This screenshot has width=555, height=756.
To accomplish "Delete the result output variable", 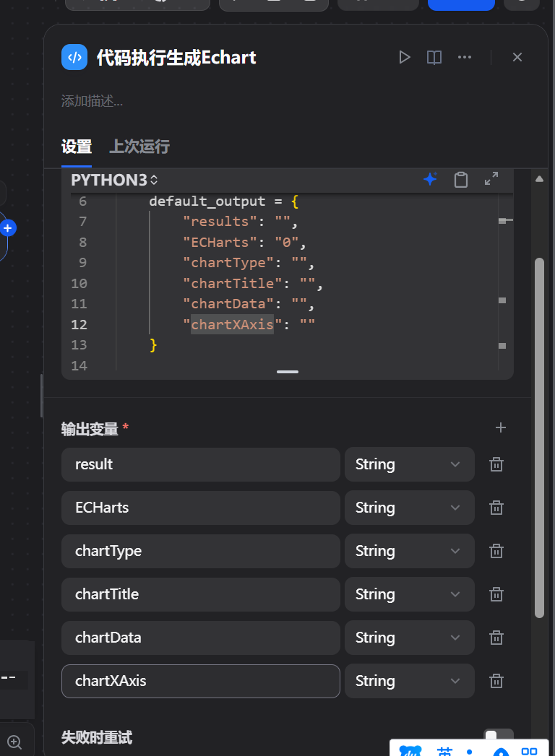I will tap(496, 464).
